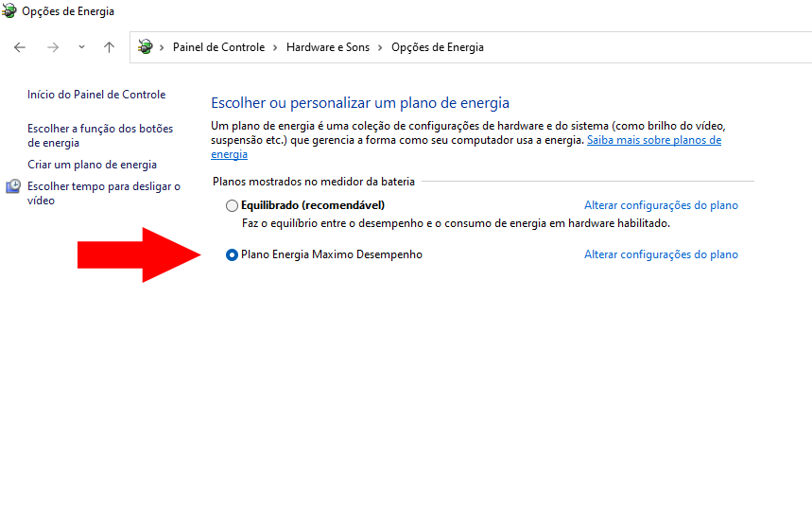Go to Hardware e Sons in the breadcrumb
Viewport: 812px width, 525px height.
tap(328, 47)
